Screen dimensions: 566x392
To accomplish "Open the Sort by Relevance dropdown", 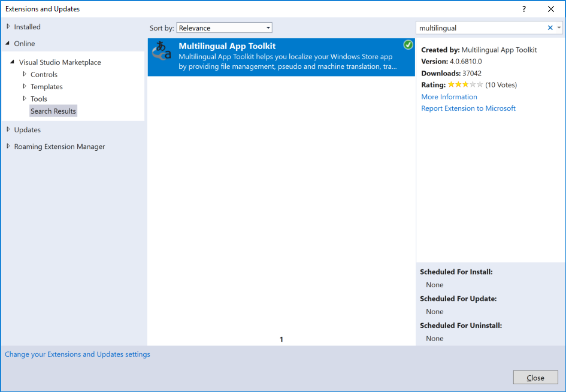I will click(x=224, y=28).
